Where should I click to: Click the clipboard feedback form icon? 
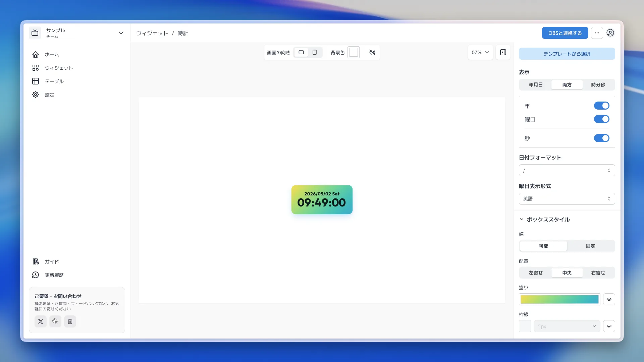70,321
